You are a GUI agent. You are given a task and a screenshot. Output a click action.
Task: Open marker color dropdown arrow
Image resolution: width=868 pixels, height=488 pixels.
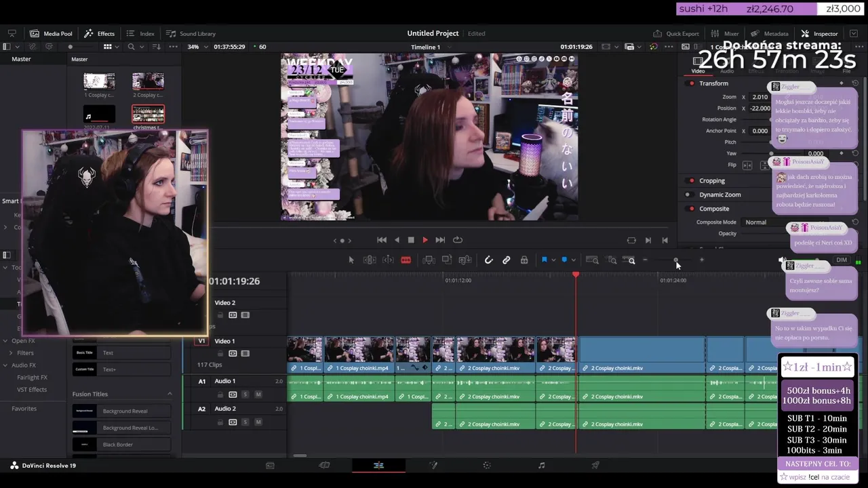pyautogui.click(x=574, y=260)
